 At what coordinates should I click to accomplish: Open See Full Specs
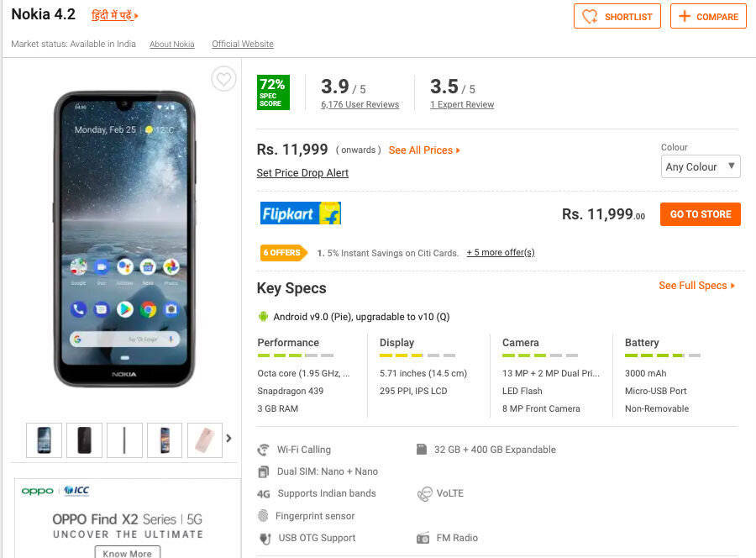pos(696,286)
